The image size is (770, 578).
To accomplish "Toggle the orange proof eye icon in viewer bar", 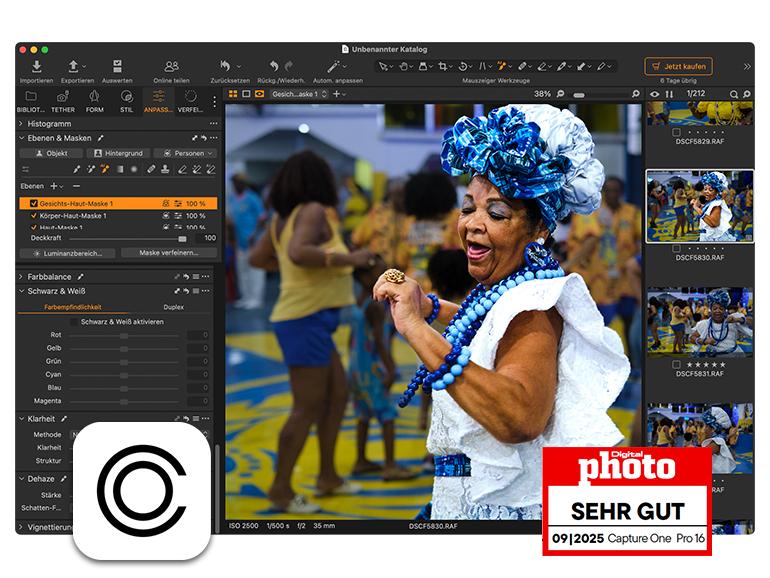I will pos(260,94).
